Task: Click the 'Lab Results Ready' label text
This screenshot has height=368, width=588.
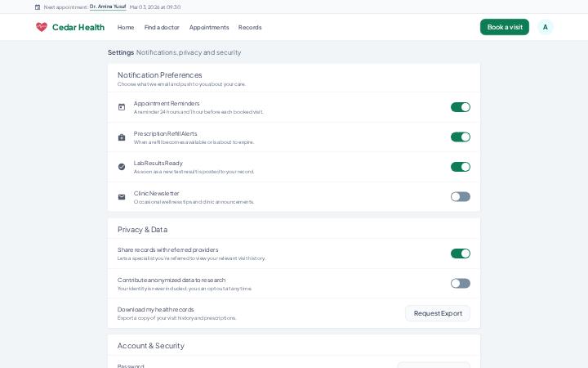Action: point(158,163)
